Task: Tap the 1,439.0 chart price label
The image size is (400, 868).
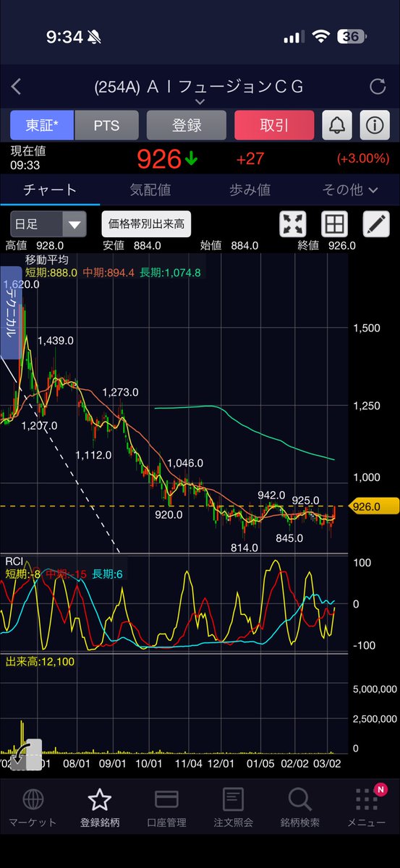Action: pos(56,340)
